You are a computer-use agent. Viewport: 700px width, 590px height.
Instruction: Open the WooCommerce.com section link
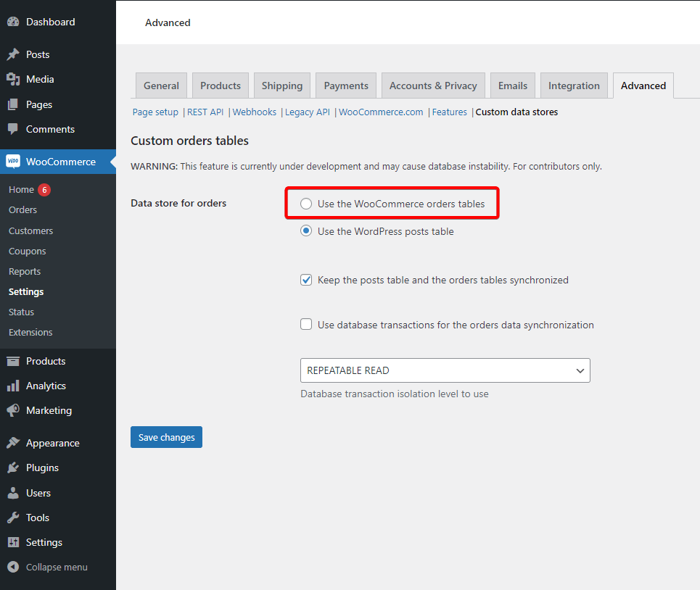(381, 112)
